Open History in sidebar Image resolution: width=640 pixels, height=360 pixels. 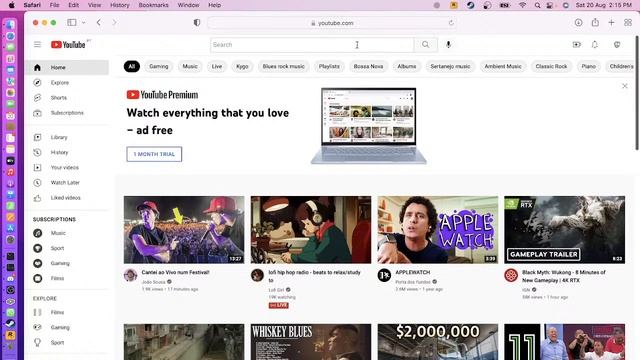tap(67, 152)
